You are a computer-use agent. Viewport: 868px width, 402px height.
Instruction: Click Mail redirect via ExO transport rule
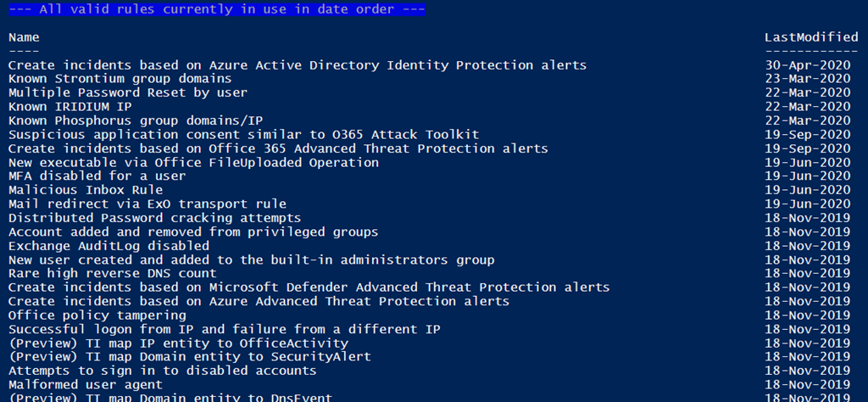tap(147, 204)
